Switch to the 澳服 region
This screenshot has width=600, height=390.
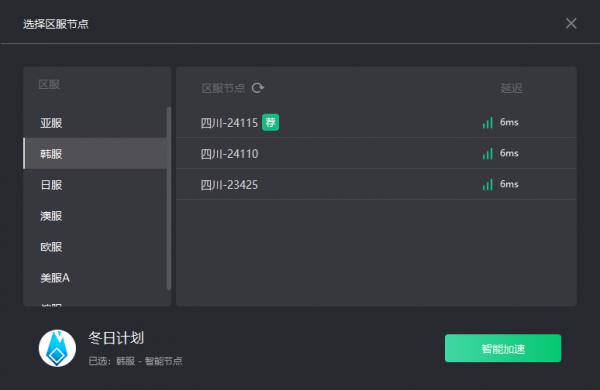coord(95,216)
